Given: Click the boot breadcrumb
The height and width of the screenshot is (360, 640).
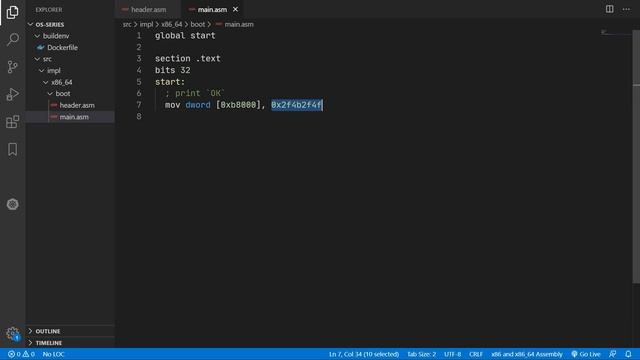Looking at the screenshot, I should pyautogui.click(x=198, y=24).
